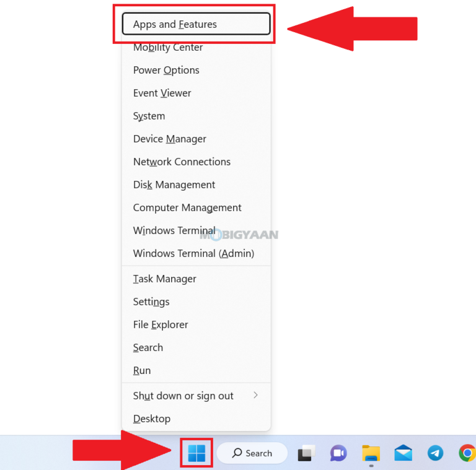Open Mail app from taskbar
Screen dimensions: 476x470
[403, 453]
